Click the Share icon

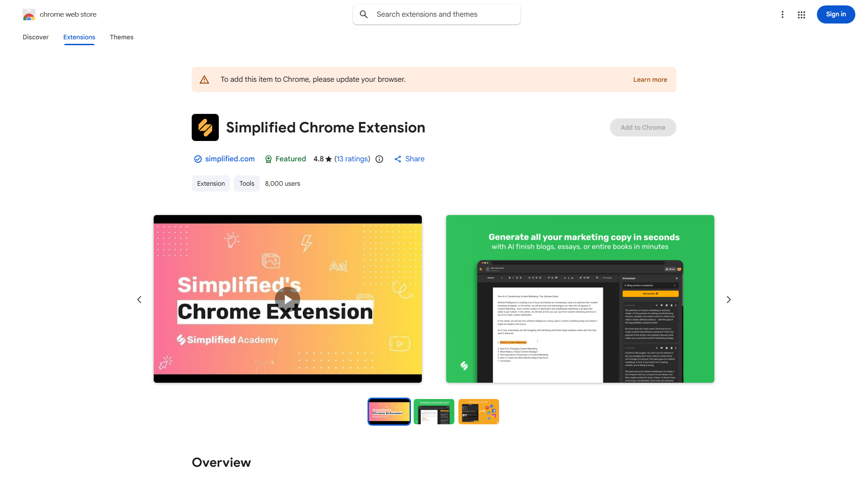(x=398, y=159)
